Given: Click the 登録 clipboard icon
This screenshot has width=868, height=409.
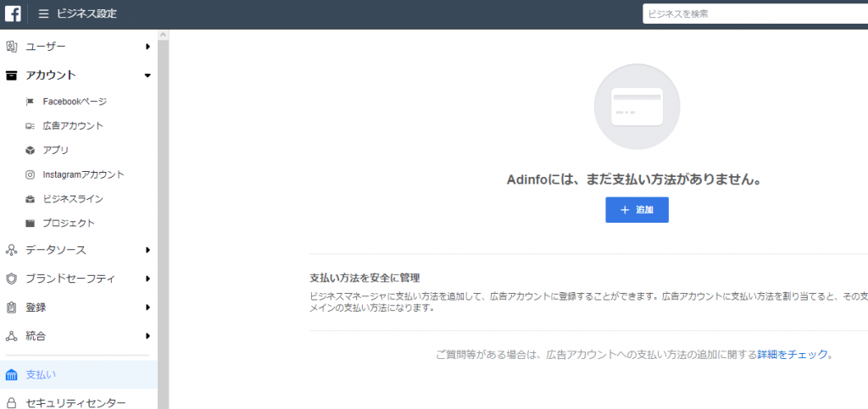Looking at the screenshot, I should (11, 307).
